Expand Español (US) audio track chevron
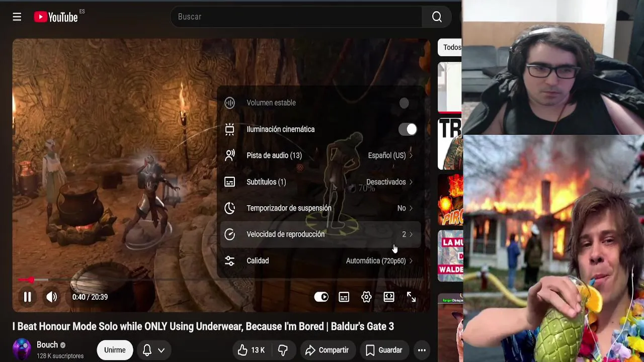644x362 pixels. 411,156
